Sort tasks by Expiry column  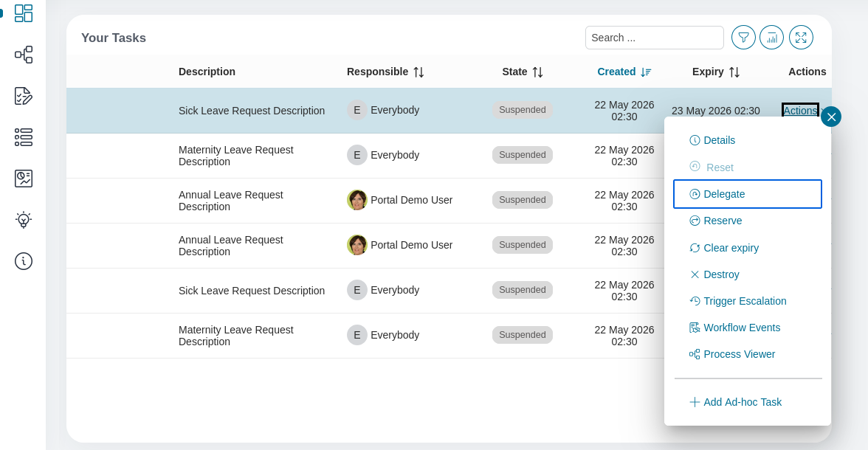(734, 72)
